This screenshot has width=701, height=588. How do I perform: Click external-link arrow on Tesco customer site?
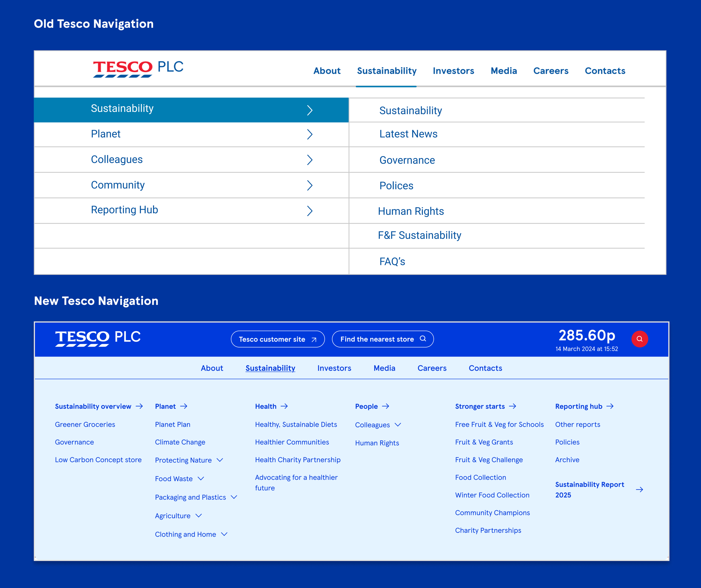[314, 340]
